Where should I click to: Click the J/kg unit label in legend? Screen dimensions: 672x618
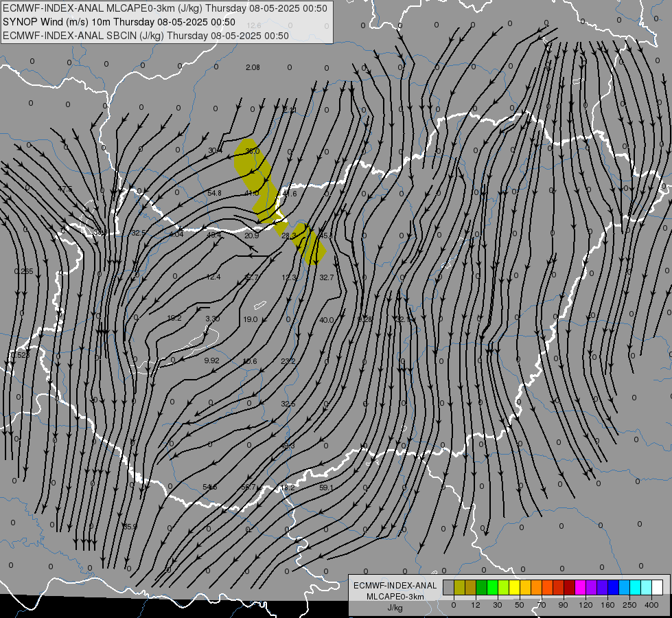[395, 608]
